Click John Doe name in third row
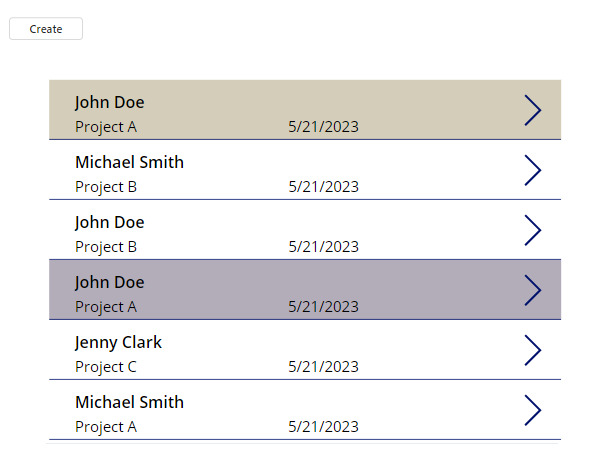This screenshot has height=470, width=590. (x=109, y=222)
